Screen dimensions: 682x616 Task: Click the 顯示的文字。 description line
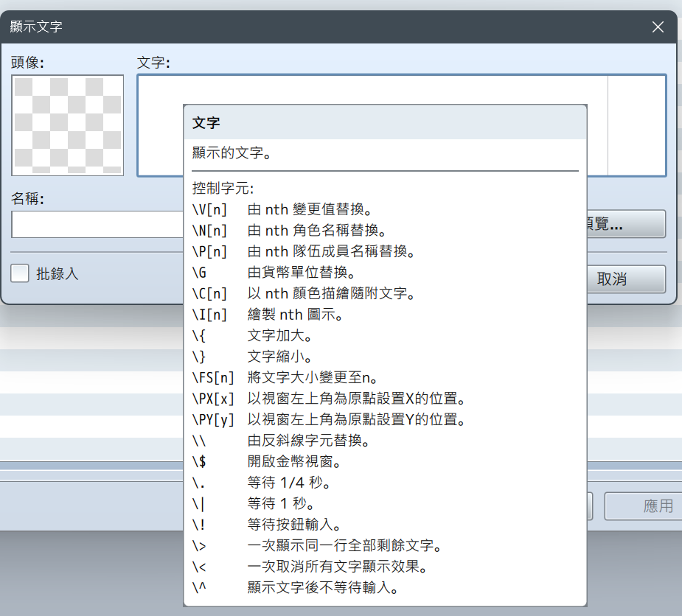tap(232, 153)
